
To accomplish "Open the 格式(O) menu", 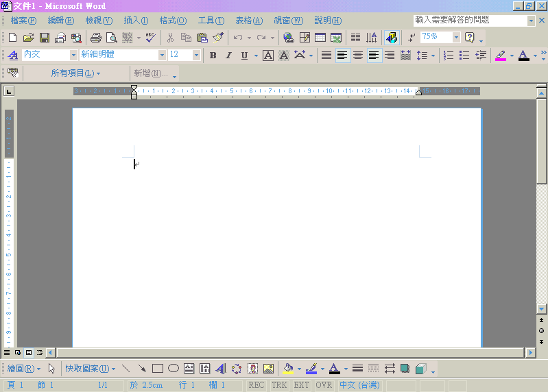I will pyautogui.click(x=173, y=21).
